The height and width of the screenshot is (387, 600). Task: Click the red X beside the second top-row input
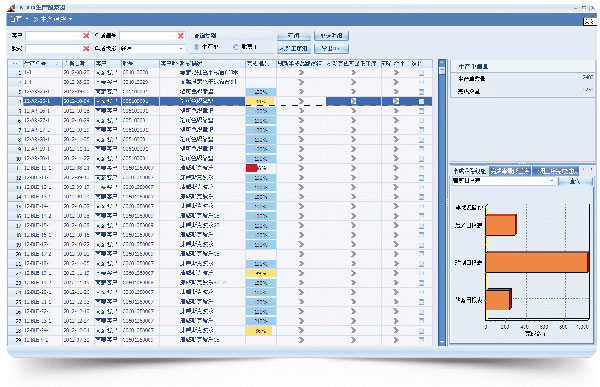pos(181,36)
